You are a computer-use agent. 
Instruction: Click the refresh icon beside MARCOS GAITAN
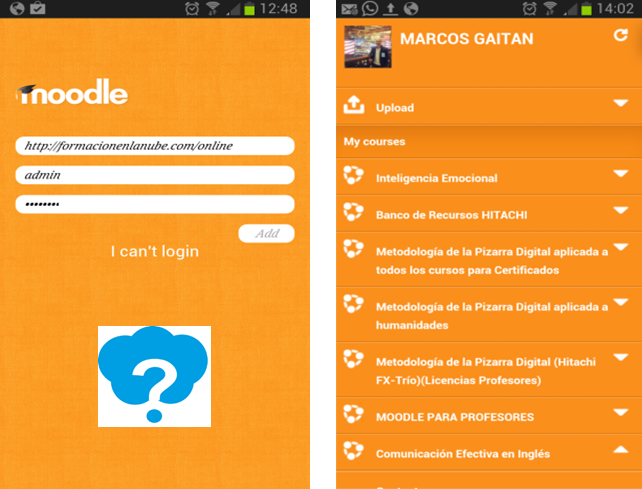click(620, 36)
